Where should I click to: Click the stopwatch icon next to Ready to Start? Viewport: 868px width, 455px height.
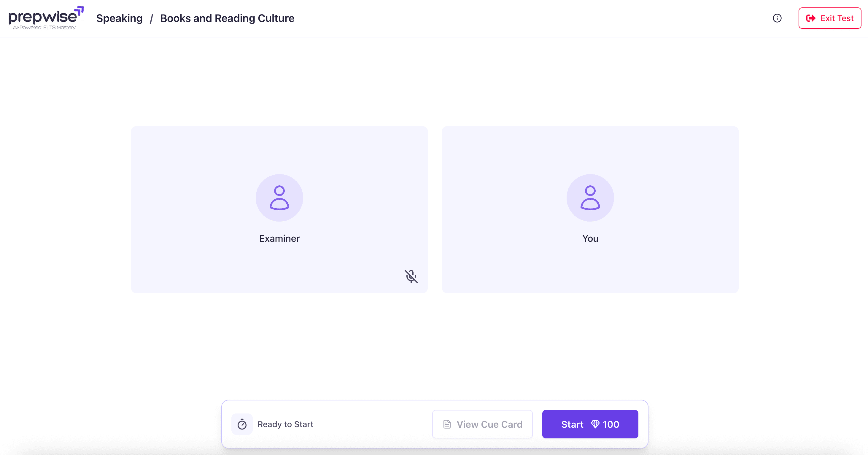click(242, 424)
